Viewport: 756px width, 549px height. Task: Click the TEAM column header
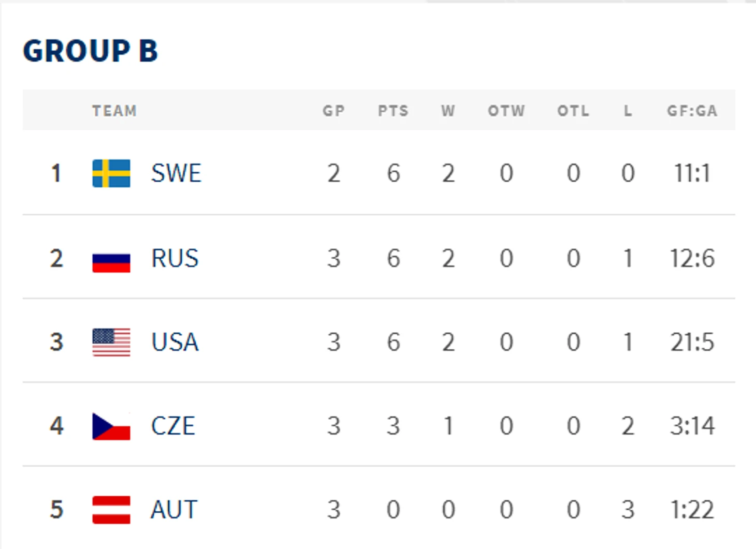[x=114, y=111]
